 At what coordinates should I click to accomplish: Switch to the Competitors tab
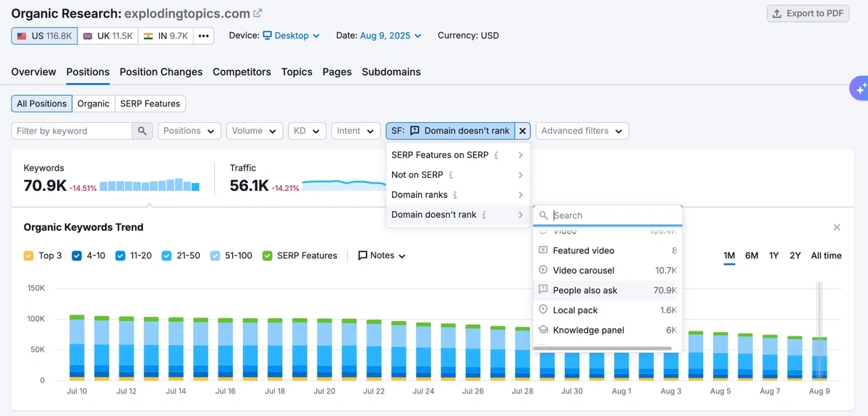[242, 72]
